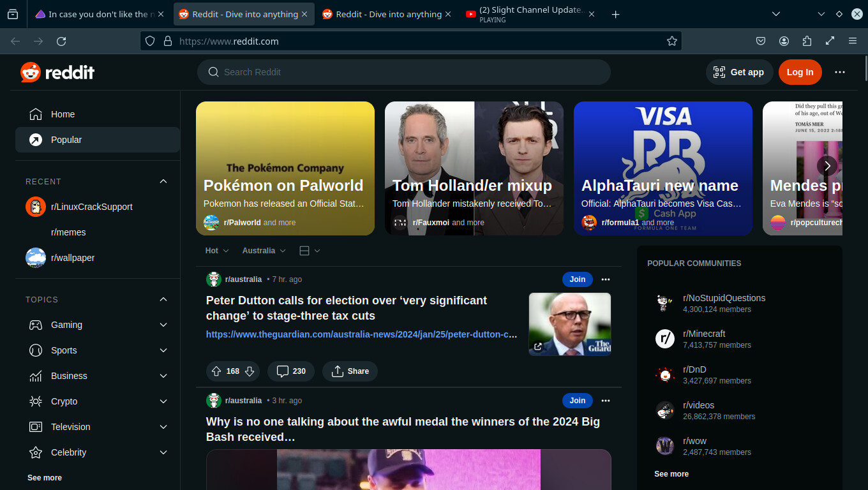Viewport: 868px width, 490px height.
Task: Click the Reddit logo in the header
Action: point(57,72)
